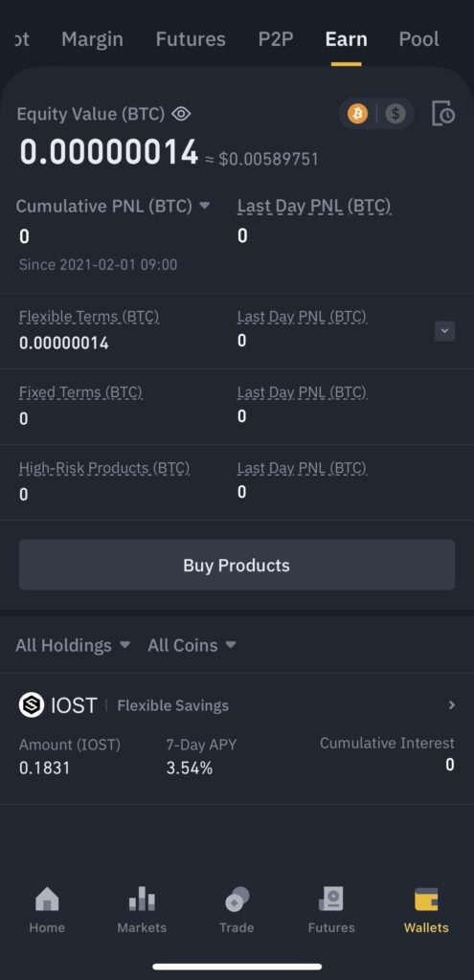Switch display currency to BTC icon
The height and width of the screenshot is (980, 474).
358,114
